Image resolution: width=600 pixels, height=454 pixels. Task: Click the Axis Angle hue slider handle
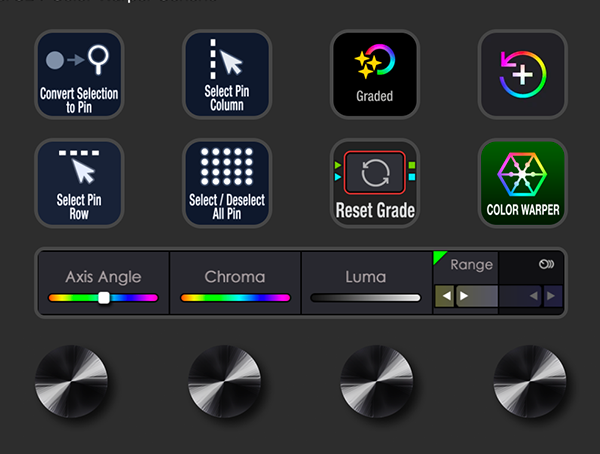[x=104, y=298]
